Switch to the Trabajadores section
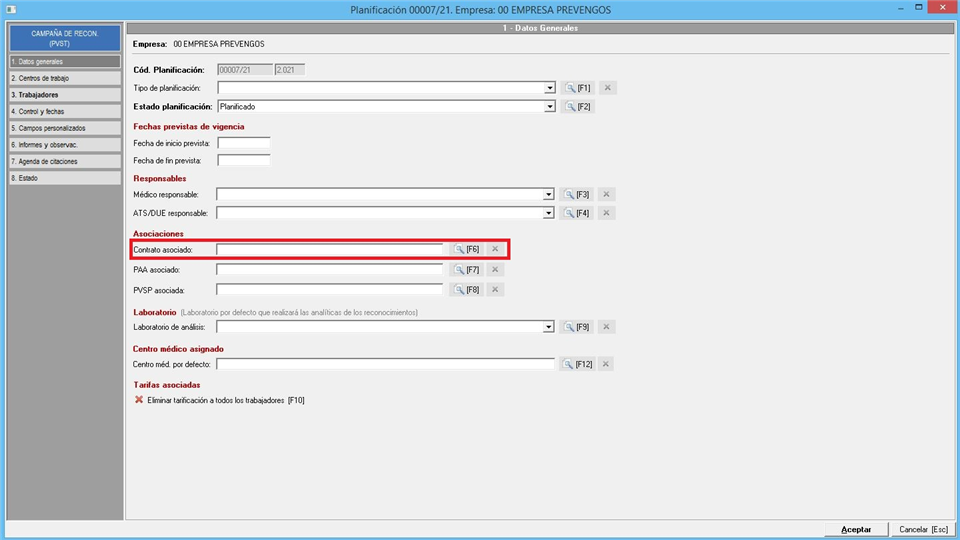This screenshot has width=960, height=540. [64, 95]
